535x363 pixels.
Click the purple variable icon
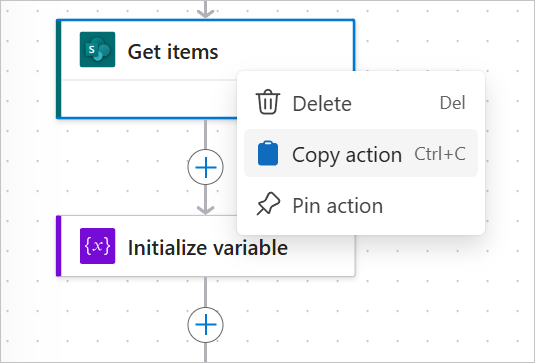97,246
